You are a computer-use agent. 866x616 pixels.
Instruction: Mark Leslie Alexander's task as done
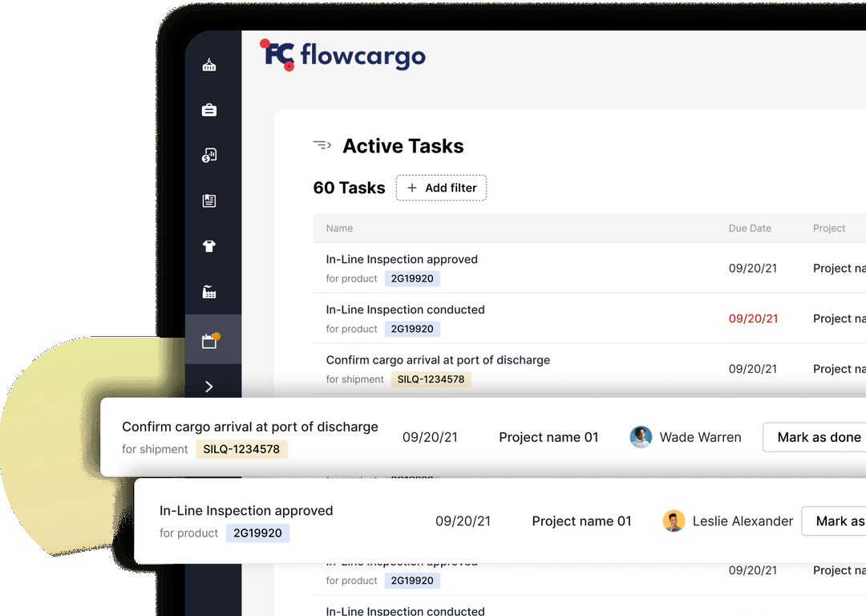[836, 521]
